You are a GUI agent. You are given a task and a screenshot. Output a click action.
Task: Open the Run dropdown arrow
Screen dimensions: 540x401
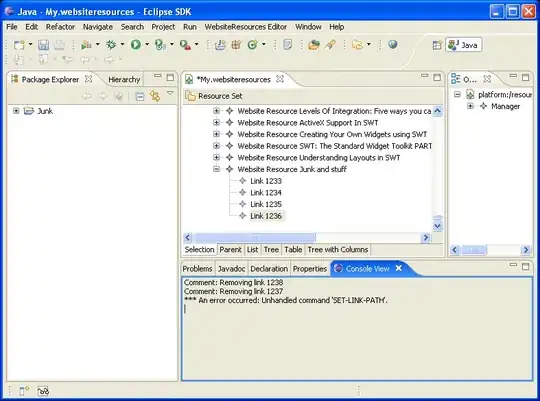point(147,44)
